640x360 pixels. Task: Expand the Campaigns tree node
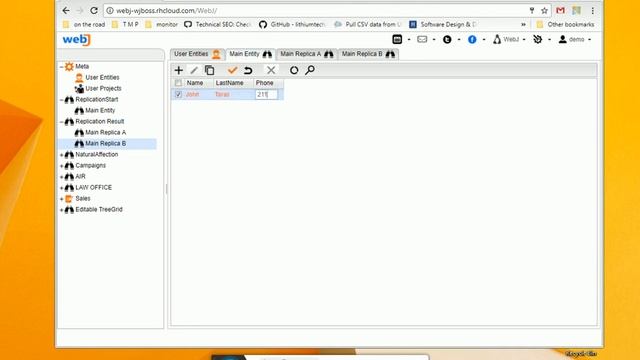[62, 166]
